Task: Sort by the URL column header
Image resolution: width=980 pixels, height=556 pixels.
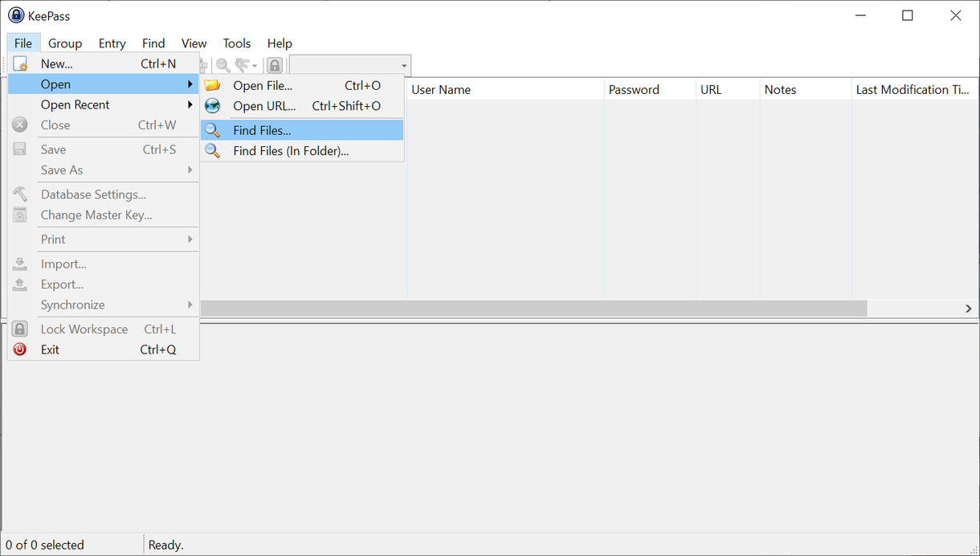Action: (728, 89)
